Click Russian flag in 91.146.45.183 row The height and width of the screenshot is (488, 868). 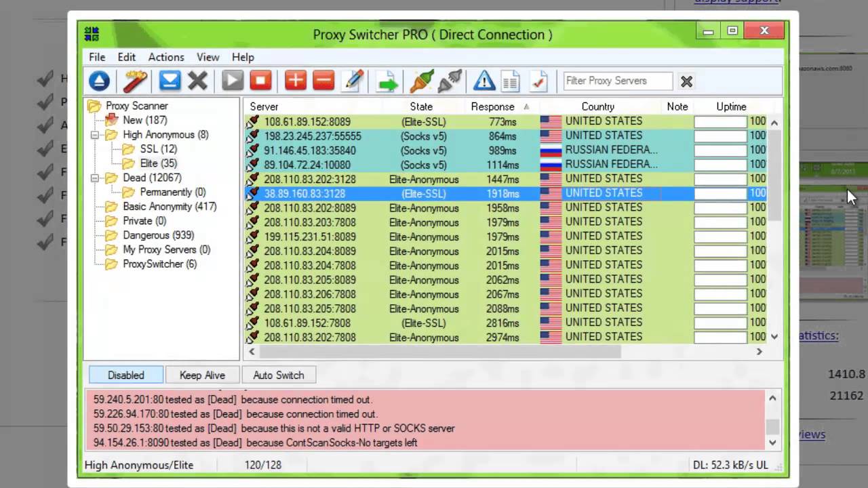(551, 150)
